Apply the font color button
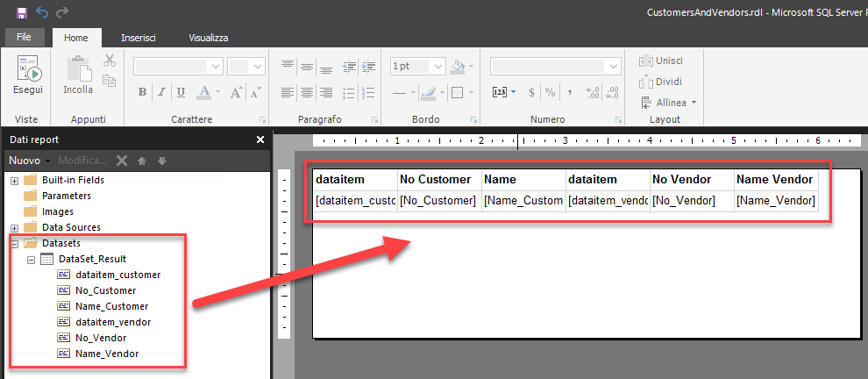This screenshot has height=379, width=868. (203, 92)
